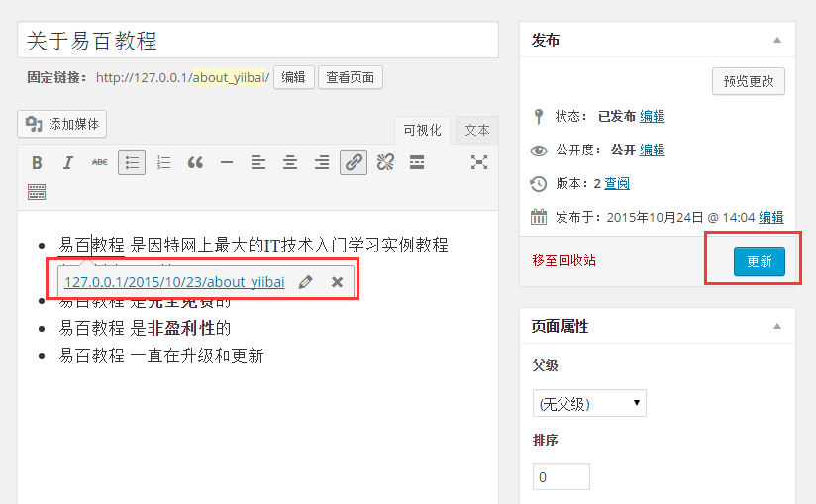This screenshot has width=816, height=504.
Task: Collapse the 发布 panel
Action: tap(777, 41)
